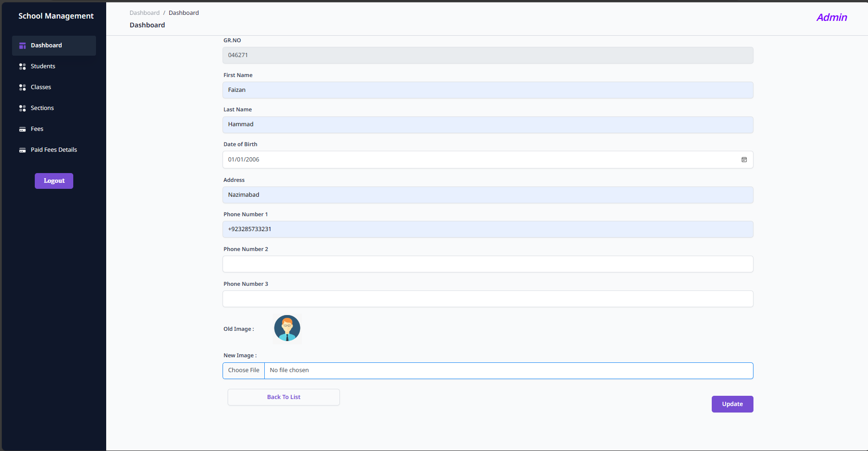Click the Dashboard breadcrumb link
The width and height of the screenshot is (868, 451).
click(144, 13)
